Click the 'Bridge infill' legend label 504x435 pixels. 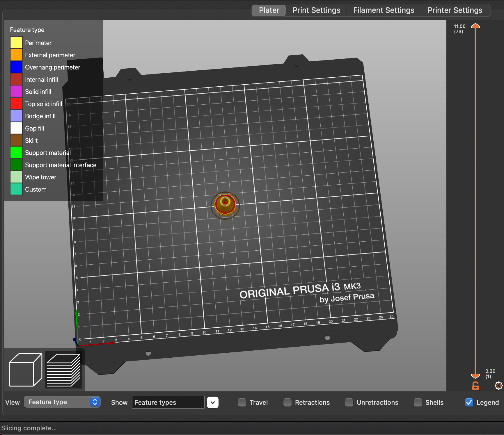tap(40, 116)
